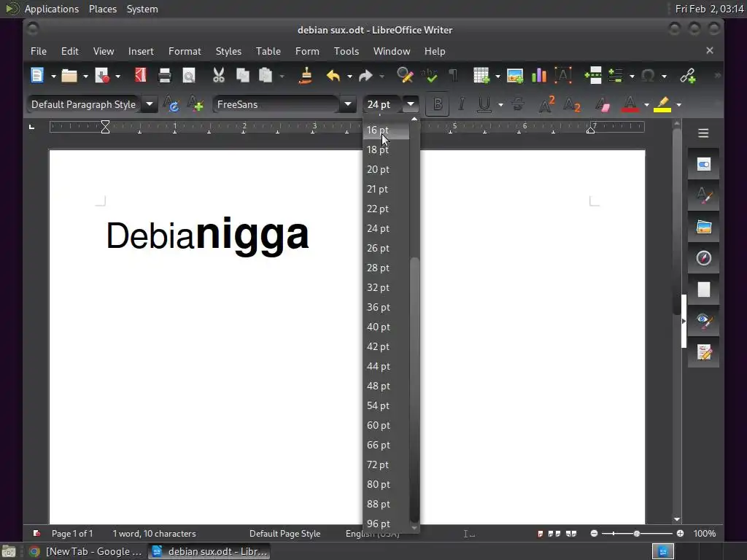The image size is (747, 560).
Task: Export directly as PDF
Action: coord(141,75)
